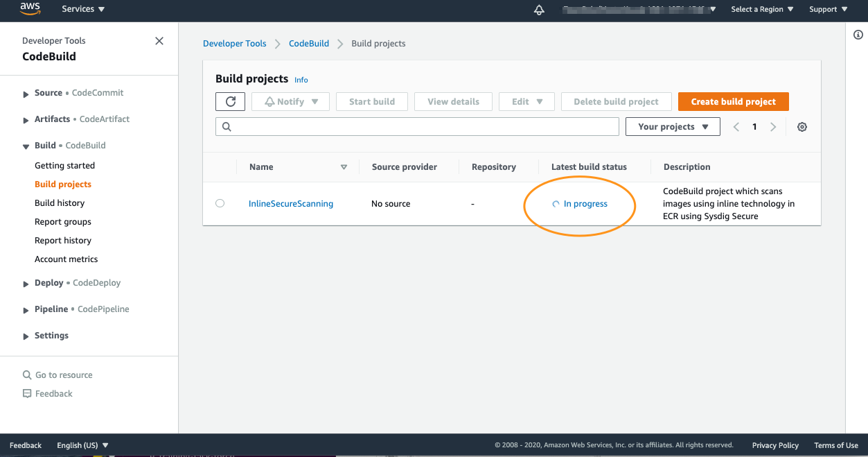Sort table by Name column arrow

tap(344, 167)
